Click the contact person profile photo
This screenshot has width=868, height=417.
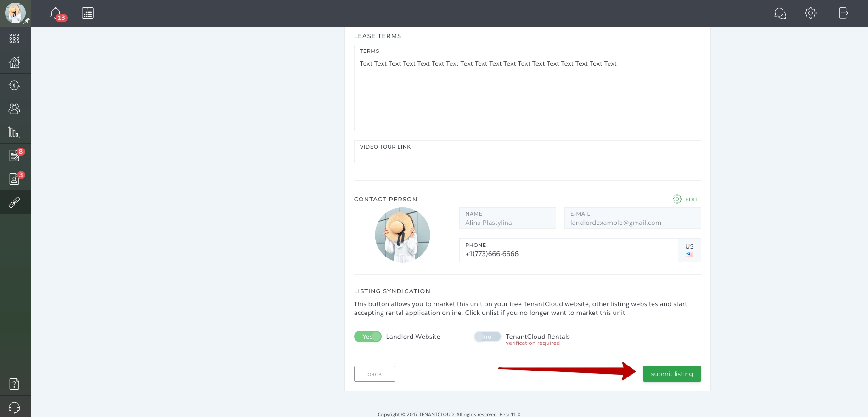402,234
